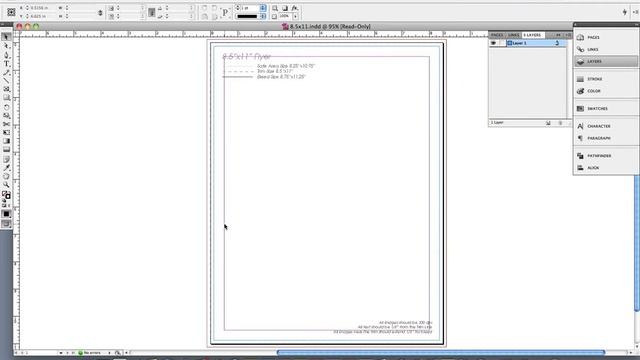Toggle the screen view mode button

point(6,224)
